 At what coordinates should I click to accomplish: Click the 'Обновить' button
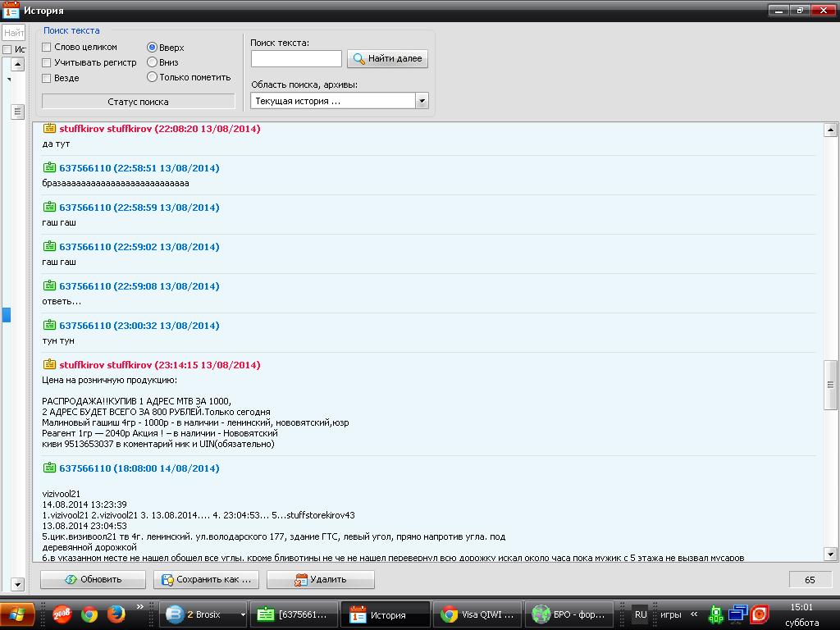[x=94, y=580]
